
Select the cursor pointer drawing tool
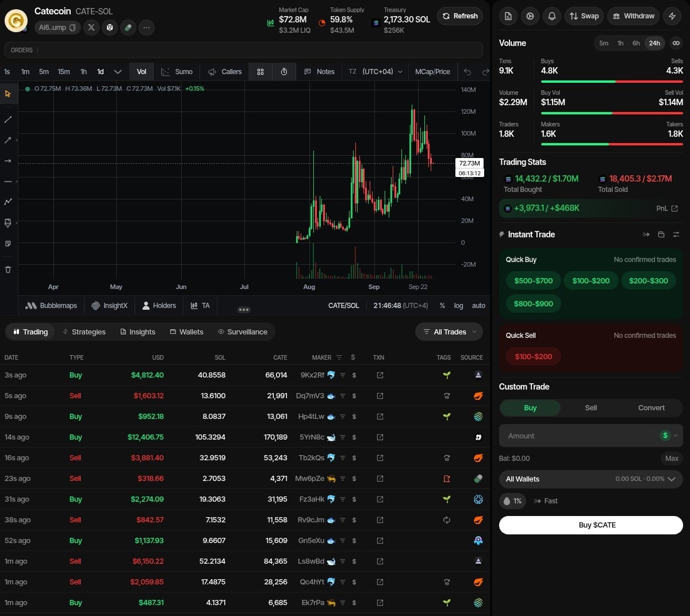pyautogui.click(x=8, y=94)
